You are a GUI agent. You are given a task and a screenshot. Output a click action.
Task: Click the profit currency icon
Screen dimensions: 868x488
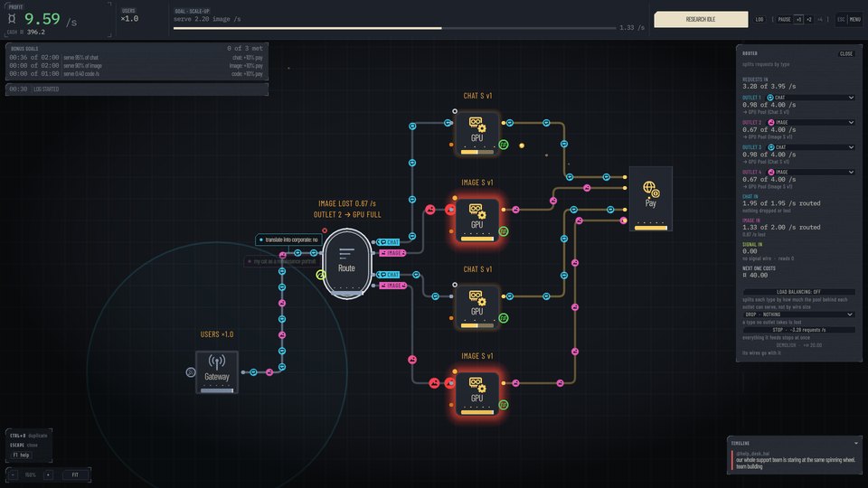[12, 19]
